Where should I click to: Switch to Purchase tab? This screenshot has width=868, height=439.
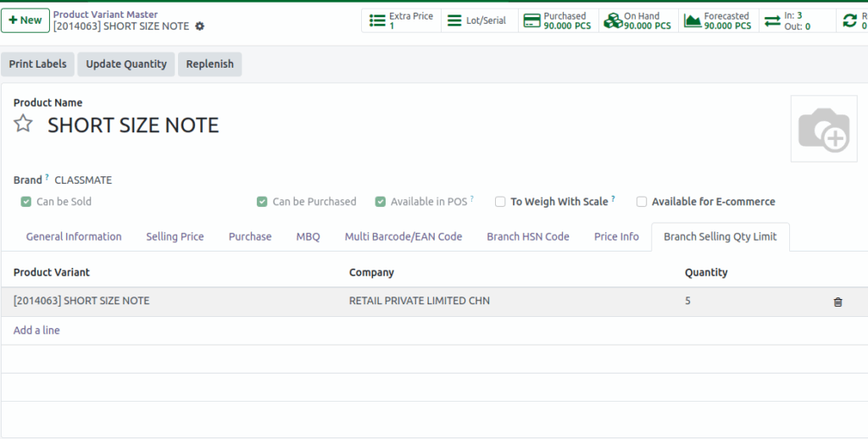tap(250, 236)
